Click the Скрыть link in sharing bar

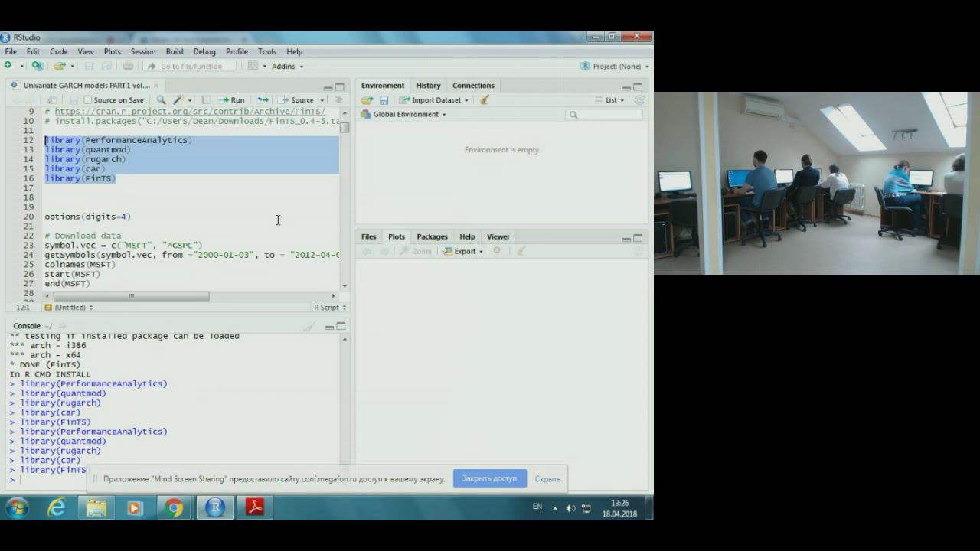click(547, 479)
